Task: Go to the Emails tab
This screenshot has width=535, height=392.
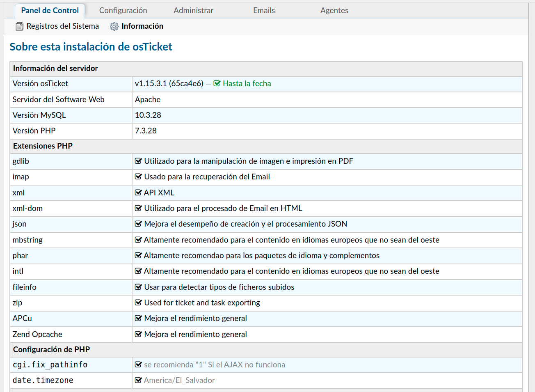Action: 264,11
